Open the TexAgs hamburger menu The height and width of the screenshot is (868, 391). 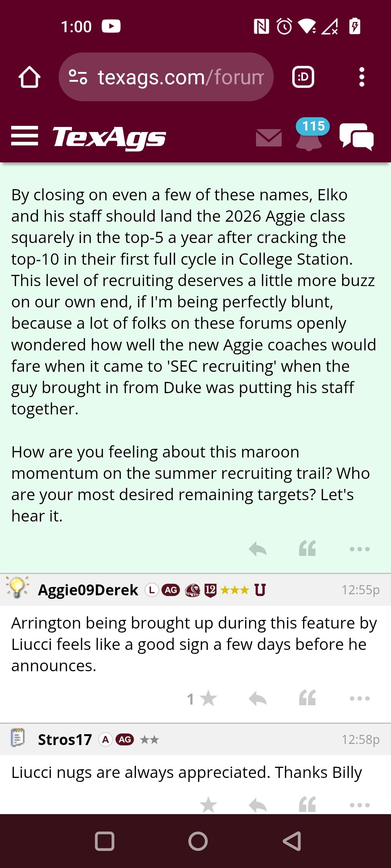coord(24,136)
